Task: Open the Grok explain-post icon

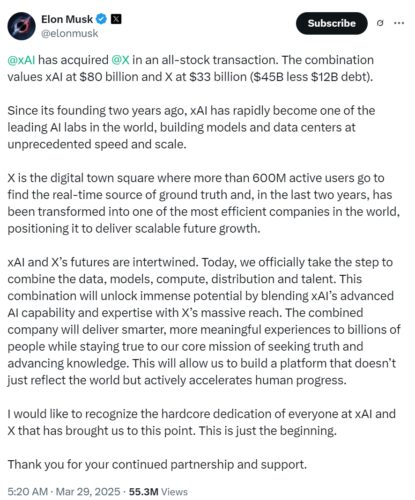Action: 380,23
